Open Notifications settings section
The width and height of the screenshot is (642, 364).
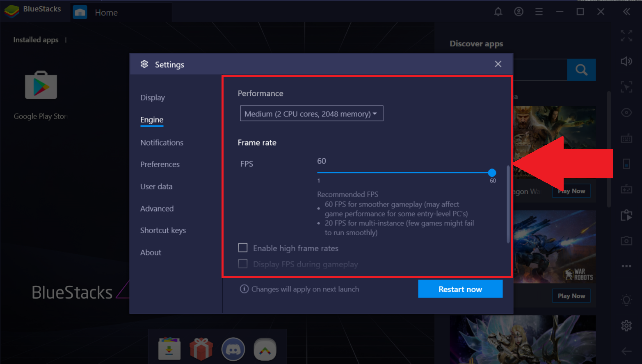coord(162,143)
